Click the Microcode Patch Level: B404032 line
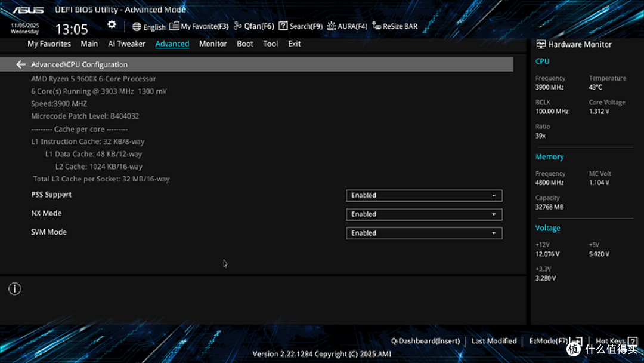The width and height of the screenshot is (644, 363). point(85,116)
